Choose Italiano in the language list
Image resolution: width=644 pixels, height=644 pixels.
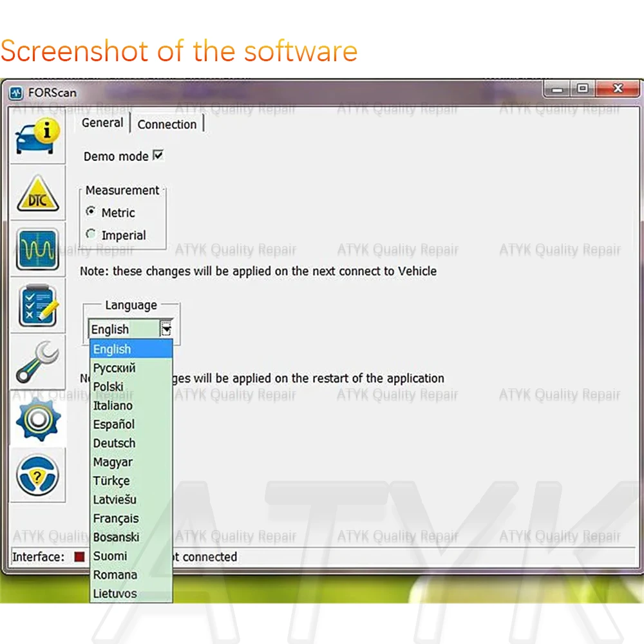click(131, 406)
